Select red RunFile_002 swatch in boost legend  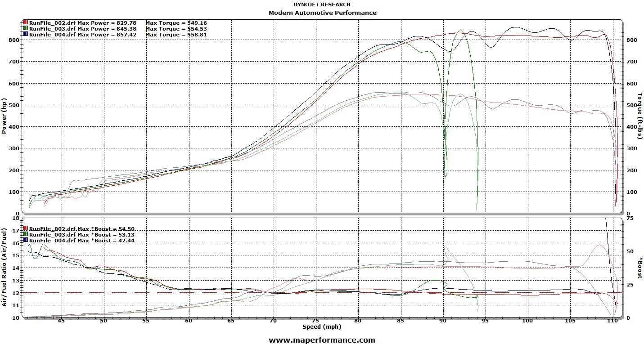coord(26,228)
